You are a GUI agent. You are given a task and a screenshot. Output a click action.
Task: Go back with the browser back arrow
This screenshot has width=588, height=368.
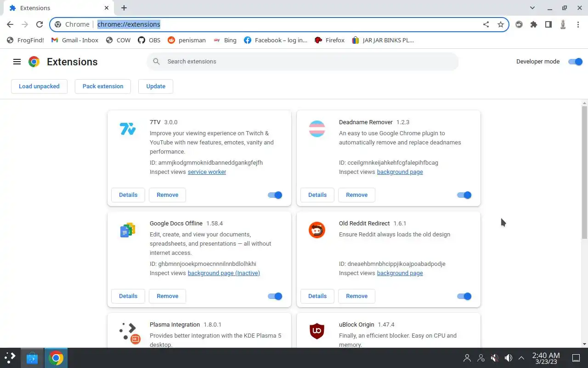10,24
